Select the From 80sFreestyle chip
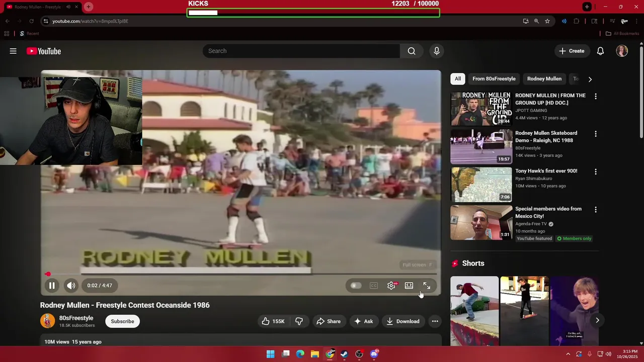The width and height of the screenshot is (644, 362). [x=494, y=78]
